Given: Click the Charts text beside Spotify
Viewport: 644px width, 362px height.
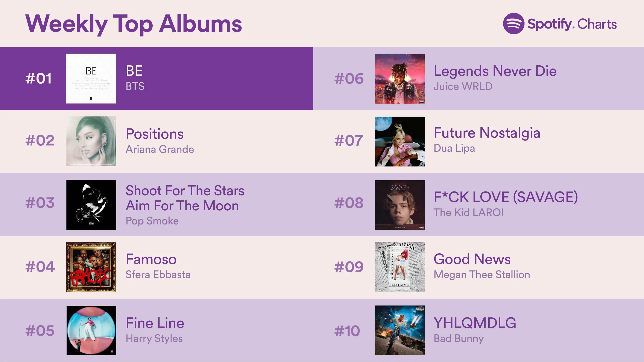Looking at the screenshot, I should pos(597,24).
